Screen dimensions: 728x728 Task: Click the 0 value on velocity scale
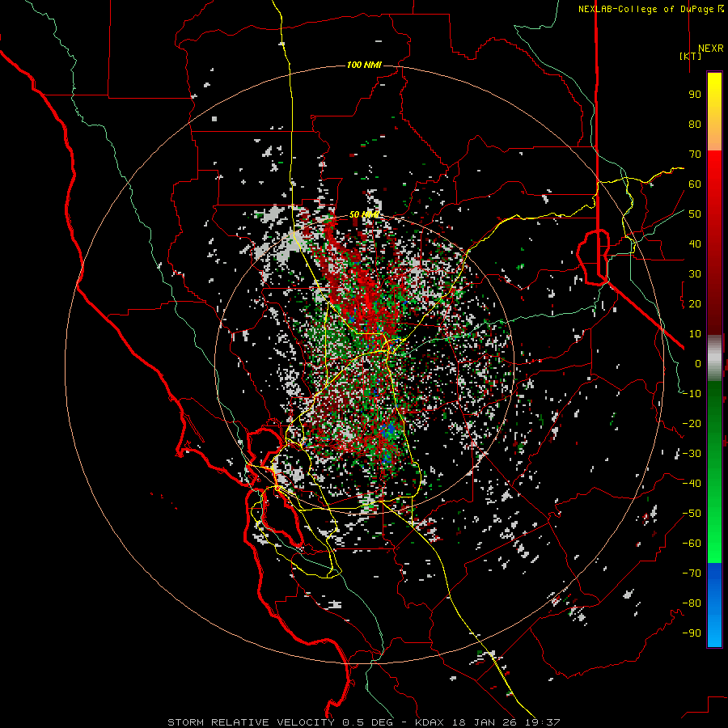tap(698, 363)
